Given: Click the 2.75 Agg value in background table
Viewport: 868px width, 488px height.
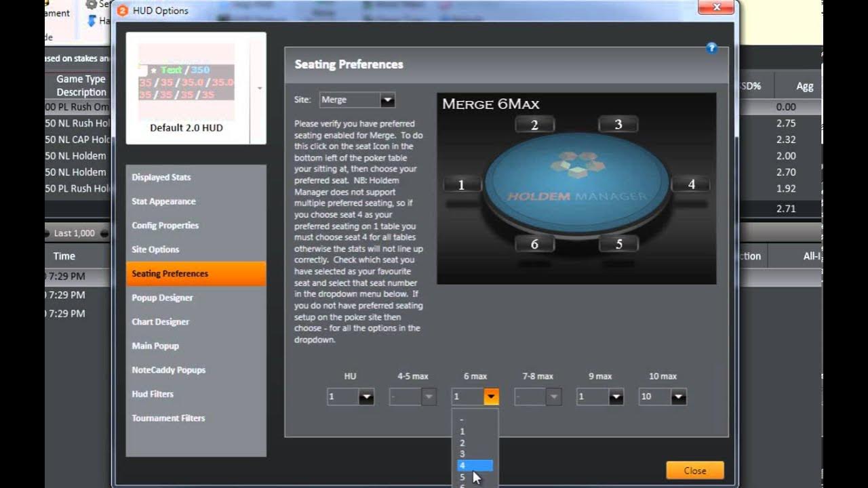Looking at the screenshot, I should [786, 123].
